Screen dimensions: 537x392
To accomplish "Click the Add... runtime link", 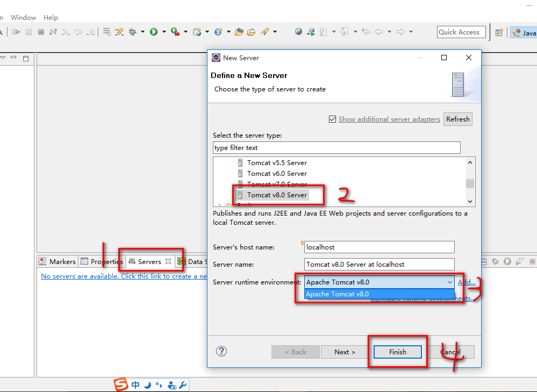I will click(x=467, y=282).
